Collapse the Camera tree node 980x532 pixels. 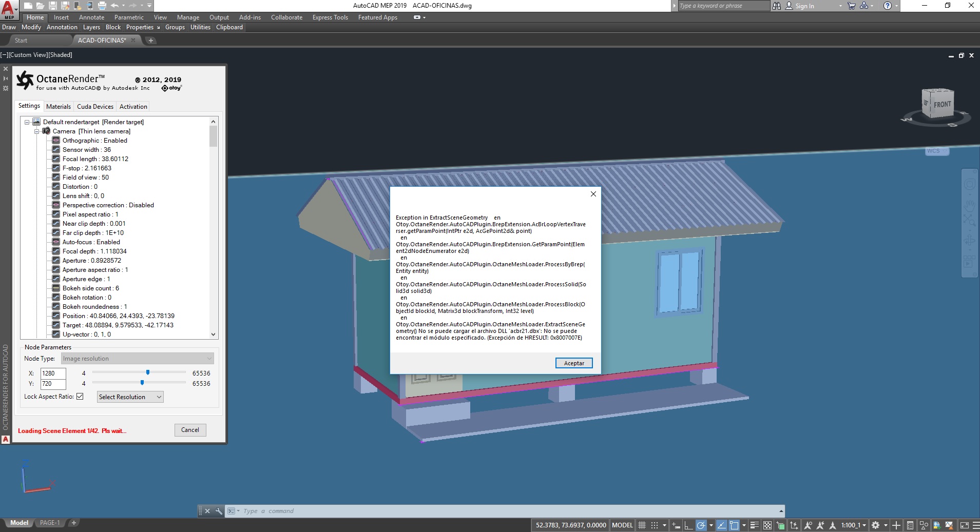(x=37, y=131)
